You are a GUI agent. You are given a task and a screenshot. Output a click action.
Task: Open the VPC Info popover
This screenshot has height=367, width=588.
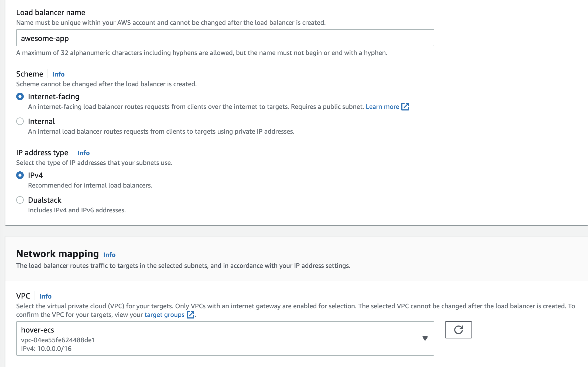click(45, 296)
